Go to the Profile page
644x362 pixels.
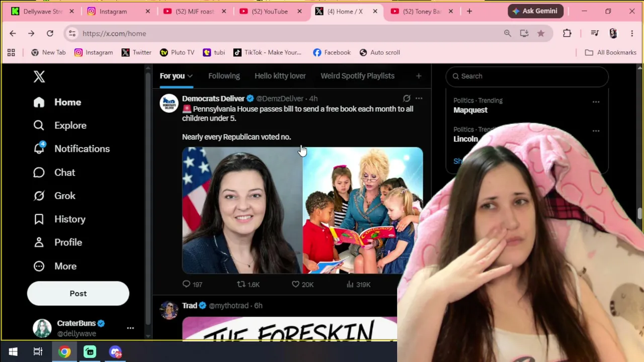click(57, 242)
